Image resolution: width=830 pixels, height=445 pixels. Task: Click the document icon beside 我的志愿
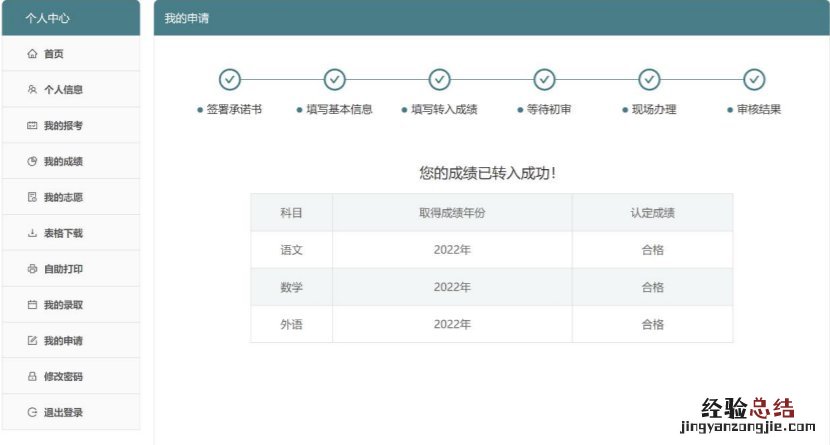pyautogui.click(x=32, y=197)
